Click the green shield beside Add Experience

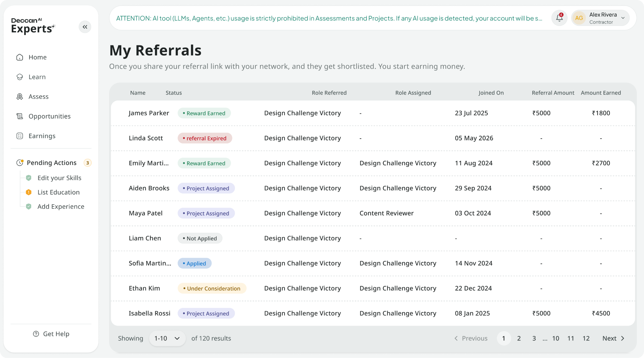coord(29,207)
